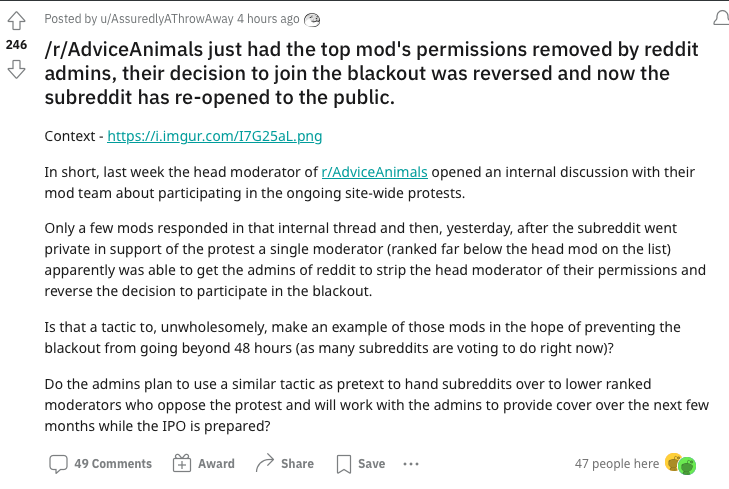Click the 'Award' text label
The width and height of the screenshot is (729, 489).
[x=216, y=463]
